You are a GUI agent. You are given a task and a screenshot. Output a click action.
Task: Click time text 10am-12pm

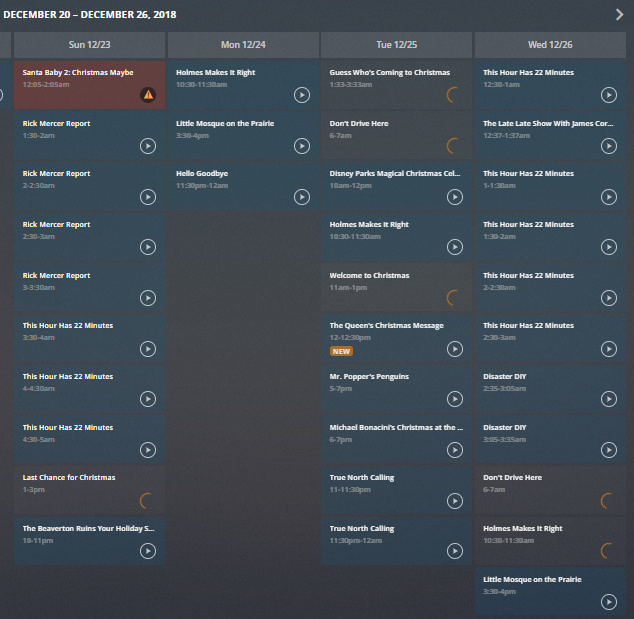351,186
